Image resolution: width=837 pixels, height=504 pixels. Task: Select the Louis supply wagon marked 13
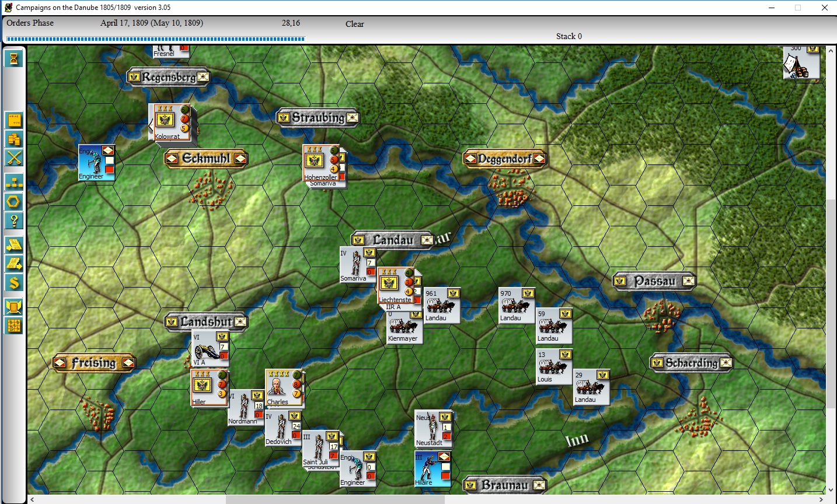[554, 367]
